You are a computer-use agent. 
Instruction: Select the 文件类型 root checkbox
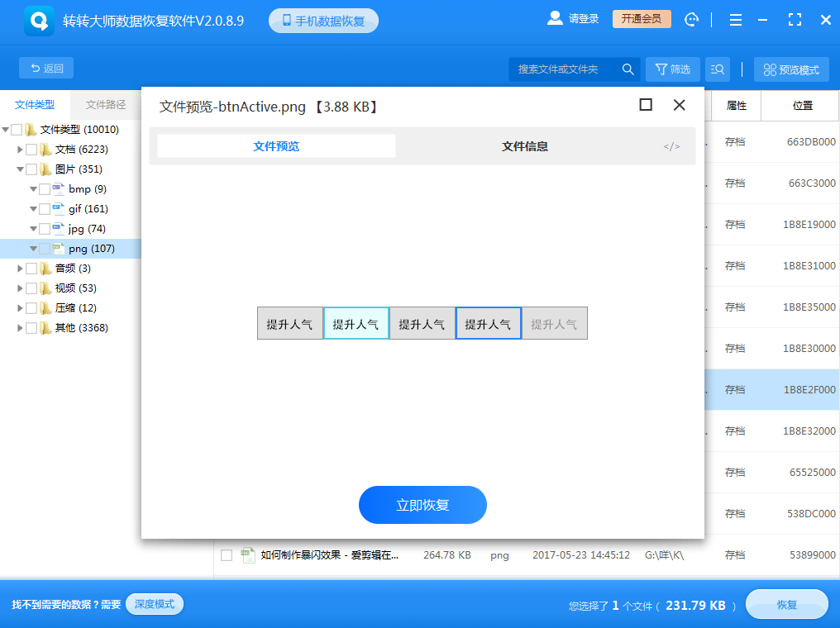click(15, 129)
